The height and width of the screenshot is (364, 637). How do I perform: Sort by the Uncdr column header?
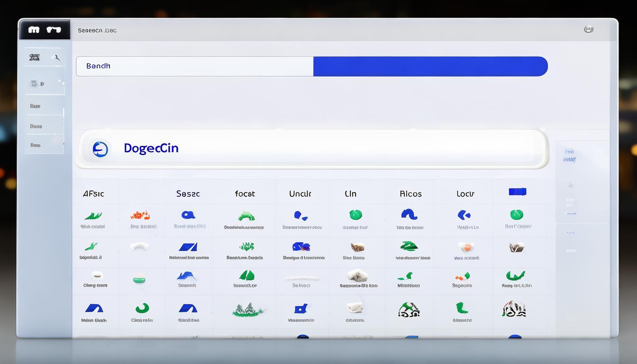point(300,194)
